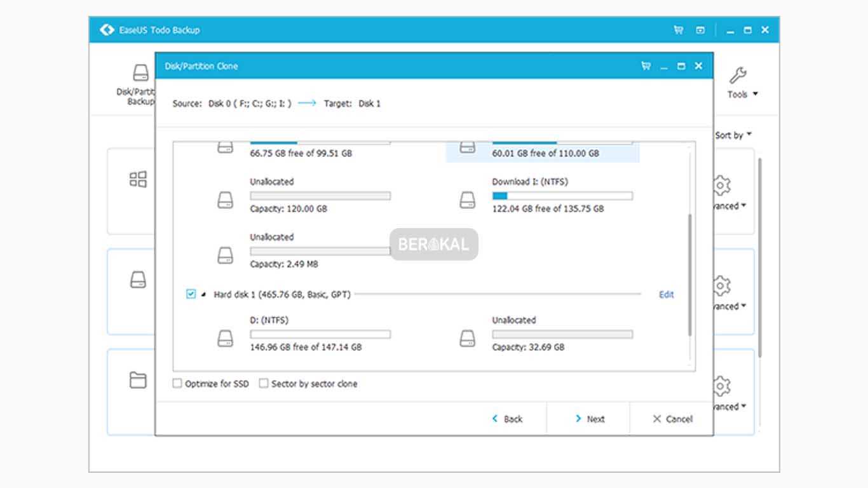Select the Download I: (NTFS) label
The image size is (868, 488).
tap(530, 182)
